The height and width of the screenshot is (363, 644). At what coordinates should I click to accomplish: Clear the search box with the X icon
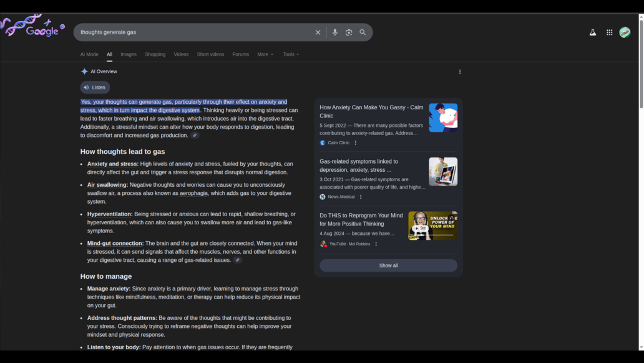click(x=318, y=32)
